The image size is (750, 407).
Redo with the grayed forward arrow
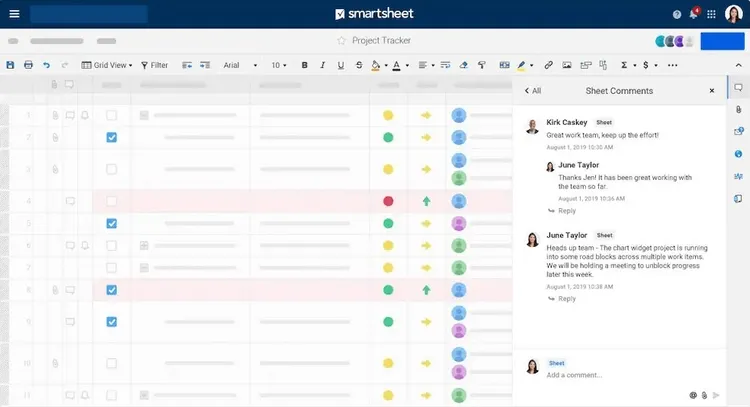pyautogui.click(x=65, y=65)
